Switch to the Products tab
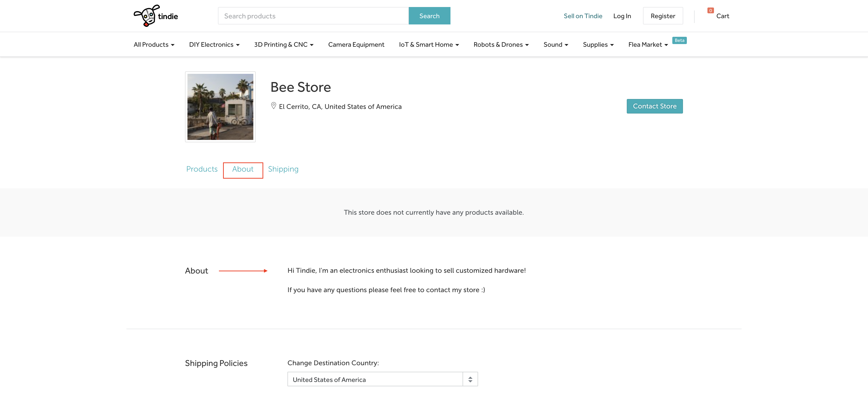The height and width of the screenshot is (395, 868). click(202, 169)
